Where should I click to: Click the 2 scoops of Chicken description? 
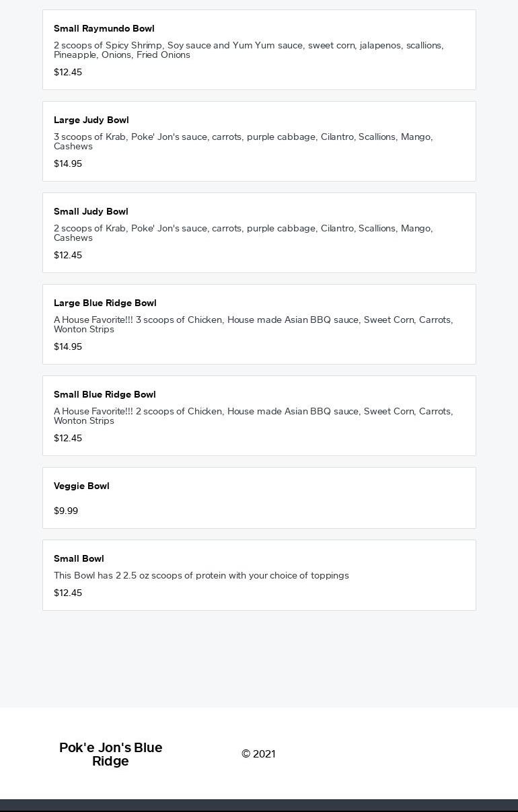coord(253,416)
